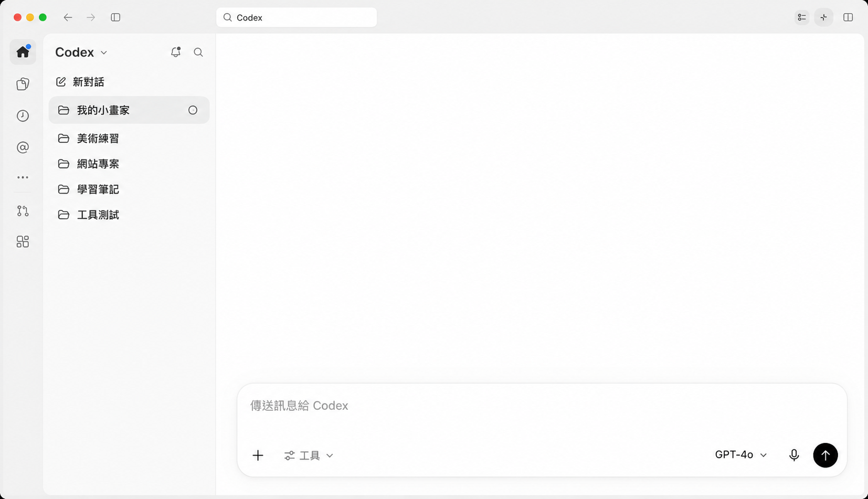Open the GPT-4o model selector
The image size is (868, 499).
pos(741,455)
